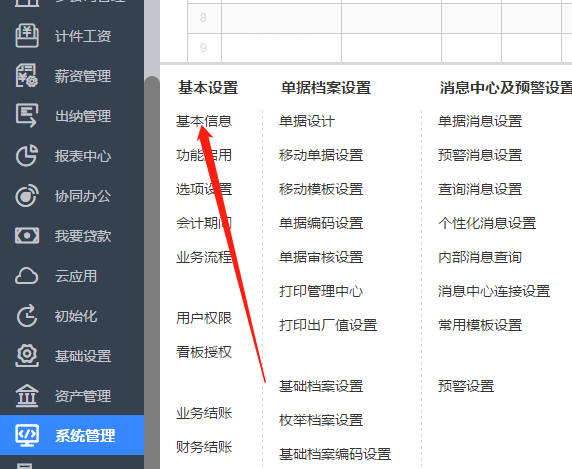Image resolution: width=572 pixels, height=469 pixels.
Task: Click the 资产管理 bank building icon
Action: click(27, 396)
